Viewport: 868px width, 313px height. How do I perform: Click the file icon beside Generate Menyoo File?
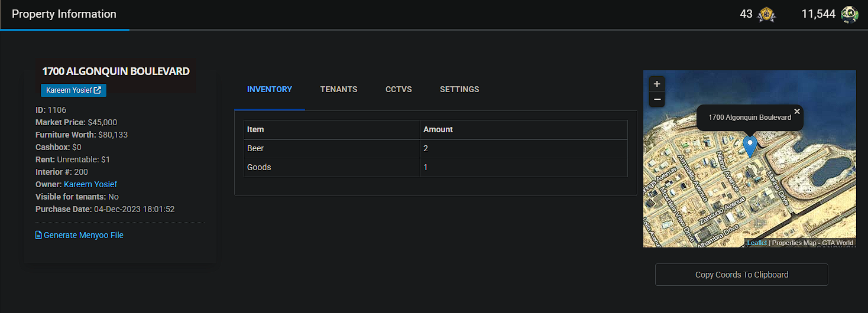click(38, 235)
